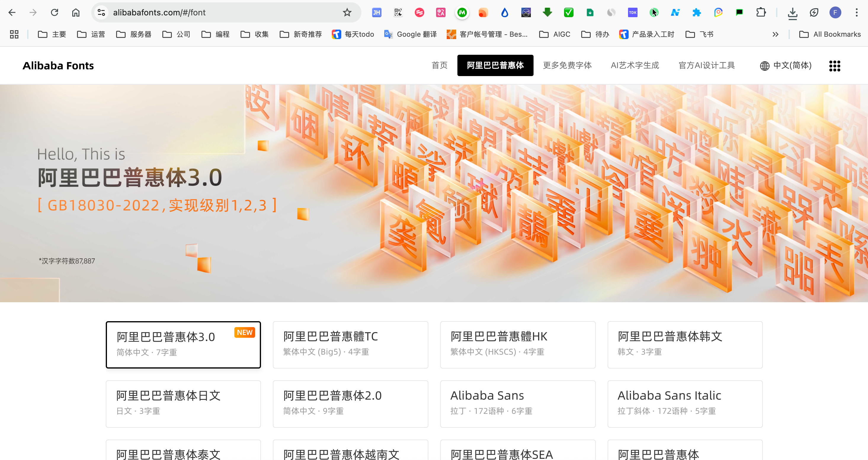Click the Alibaba Fonts logo link
The height and width of the screenshot is (460, 868).
click(x=58, y=66)
